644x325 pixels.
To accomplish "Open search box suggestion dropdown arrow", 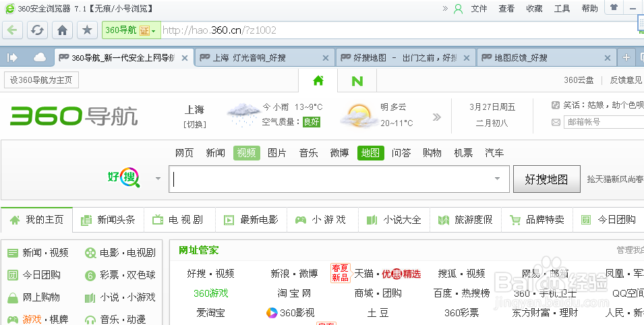I will click(498, 179).
